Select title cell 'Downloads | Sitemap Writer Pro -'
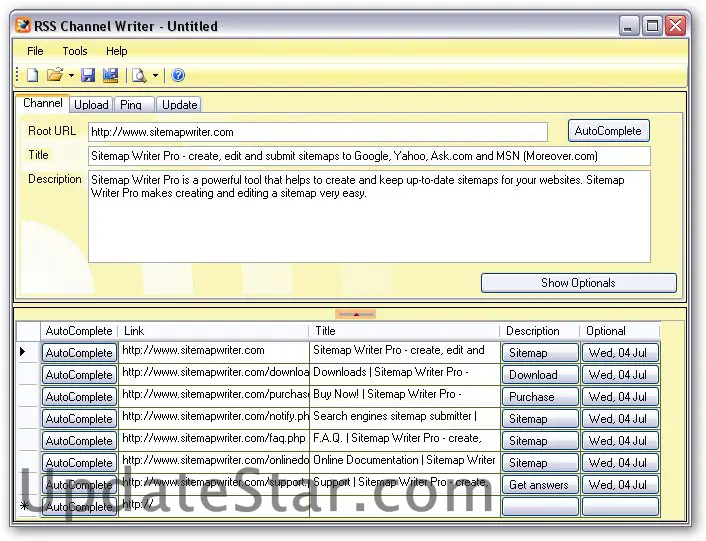This screenshot has height=541, width=706. tap(405, 374)
